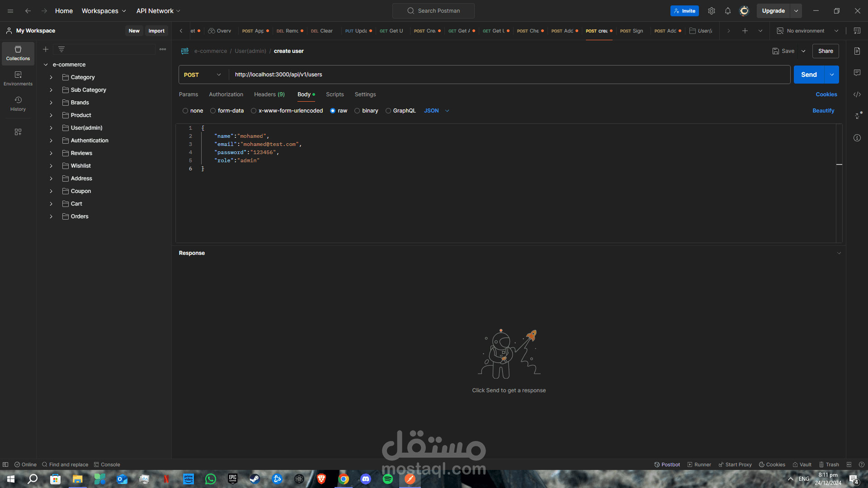Open Chrome from the Windows taskbar

(344, 479)
